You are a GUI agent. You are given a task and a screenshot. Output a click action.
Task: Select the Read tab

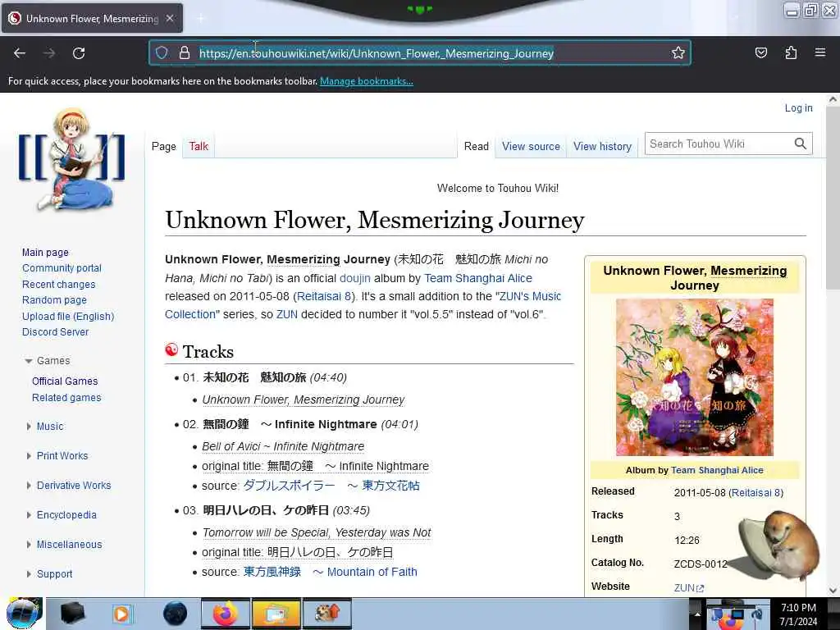coord(477,146)
